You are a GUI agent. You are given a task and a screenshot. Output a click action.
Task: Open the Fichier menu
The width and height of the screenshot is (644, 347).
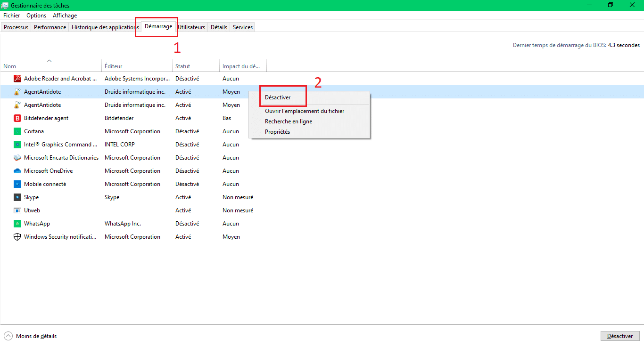pos(12,16)
